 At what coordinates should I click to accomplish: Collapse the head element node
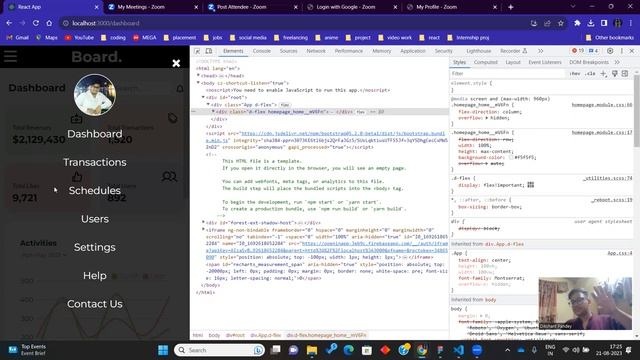[198, 76]
